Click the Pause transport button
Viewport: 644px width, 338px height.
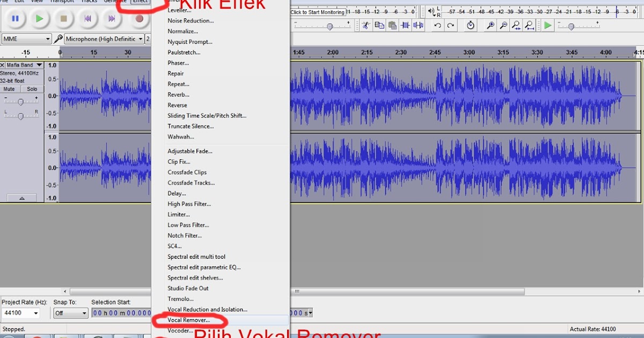[15, 19]
